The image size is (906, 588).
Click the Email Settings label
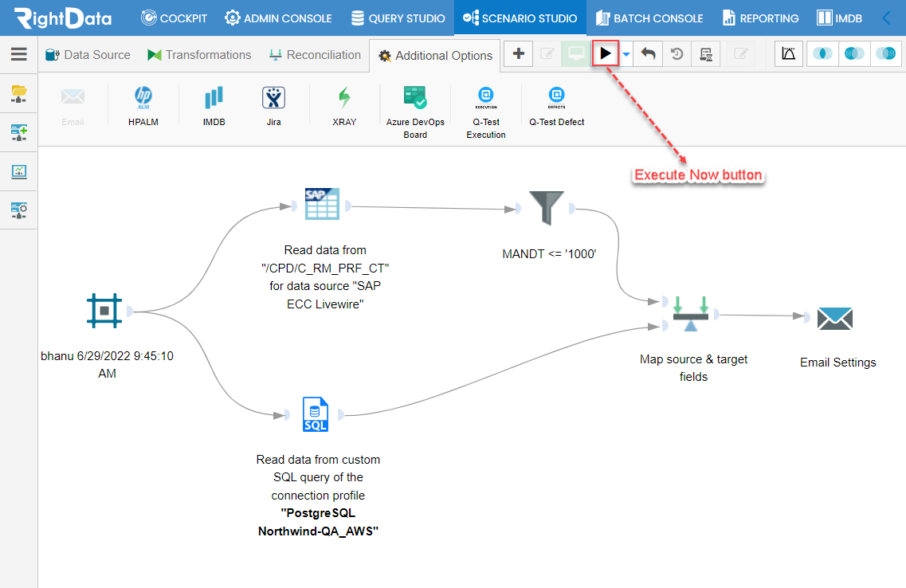[x=837, y=363]
